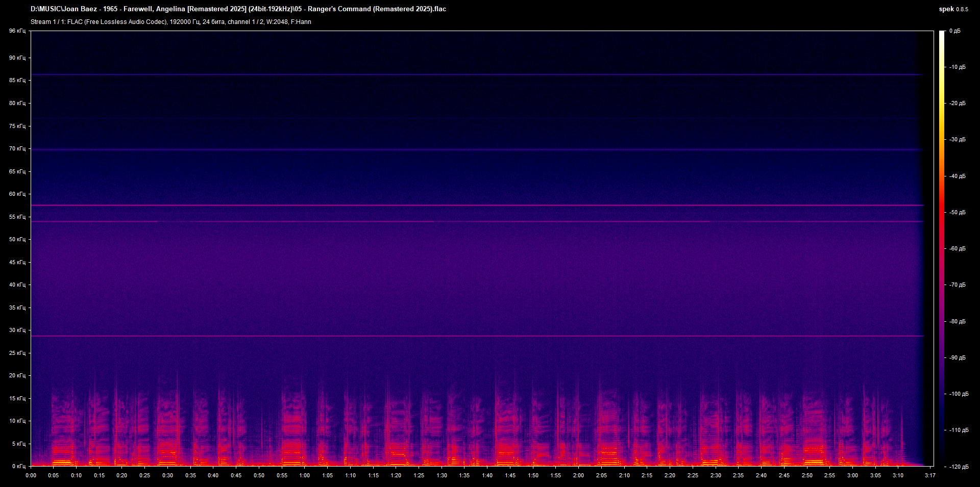
Task: Click the "80 кГц" frequency label
Action: pyautogui.click(x=17, y=104)
